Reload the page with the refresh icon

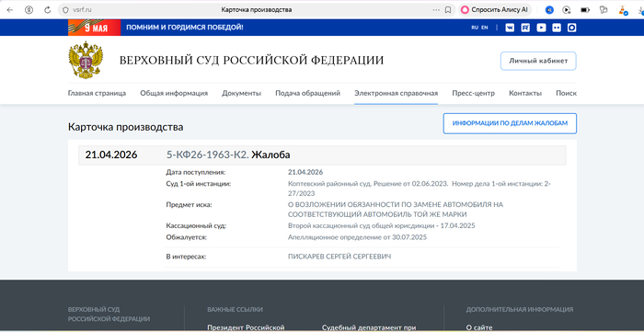(48, 10)
